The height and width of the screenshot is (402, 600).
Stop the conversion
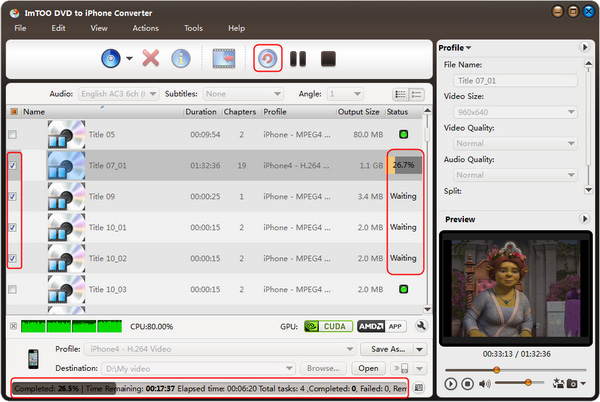point(328,59)
